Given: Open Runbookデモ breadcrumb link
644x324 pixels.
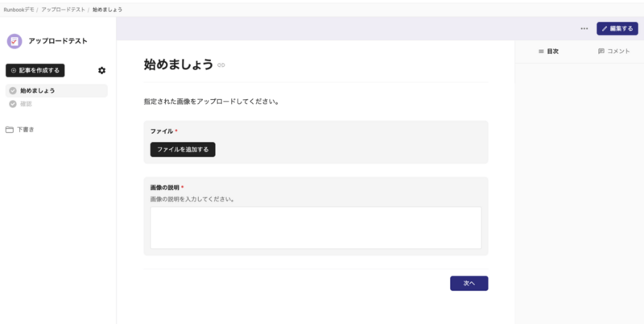Looking at the screenshot, I should (x=19, y=10).
